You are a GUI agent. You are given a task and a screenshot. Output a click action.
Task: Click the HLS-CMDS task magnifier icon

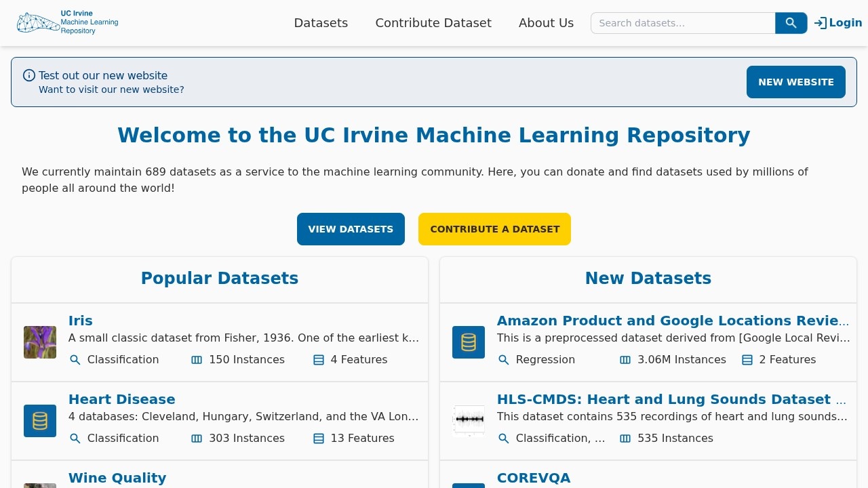click(x=504, y=439)
